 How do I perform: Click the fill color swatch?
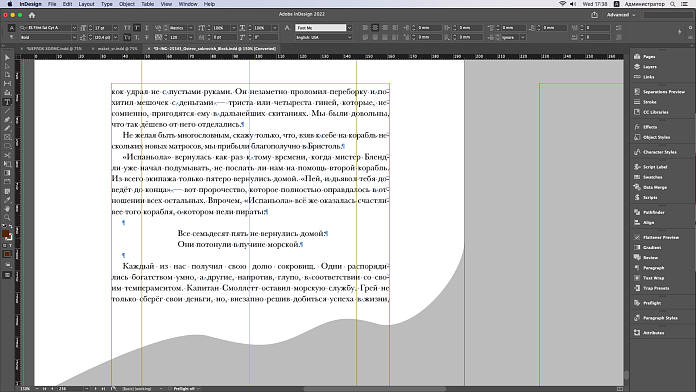click(5, 234)
